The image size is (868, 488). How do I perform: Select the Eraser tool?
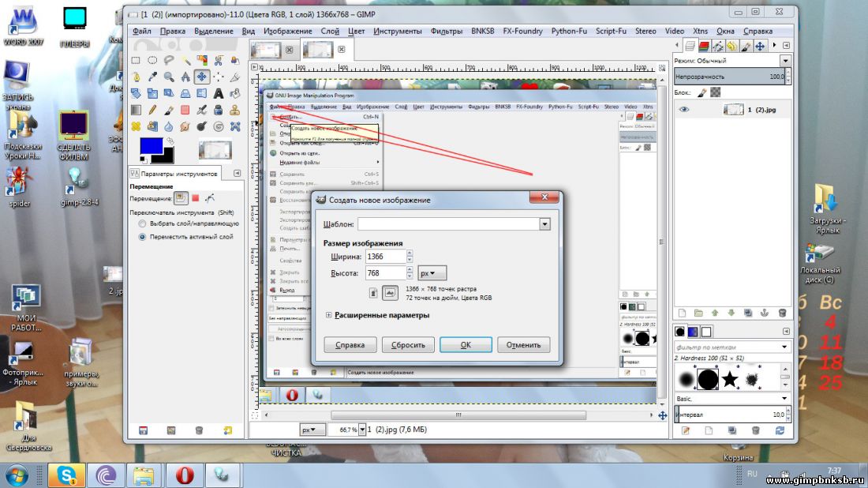[x=185, y=110]
